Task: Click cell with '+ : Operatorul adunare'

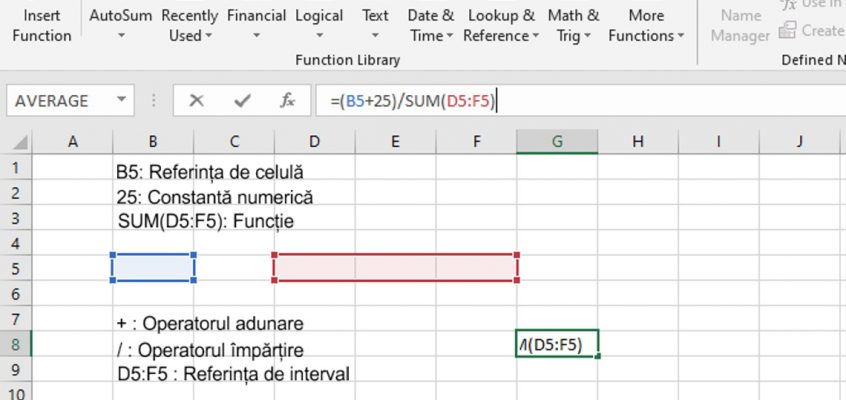Action: pyautogui.click(x=210, y=324)
